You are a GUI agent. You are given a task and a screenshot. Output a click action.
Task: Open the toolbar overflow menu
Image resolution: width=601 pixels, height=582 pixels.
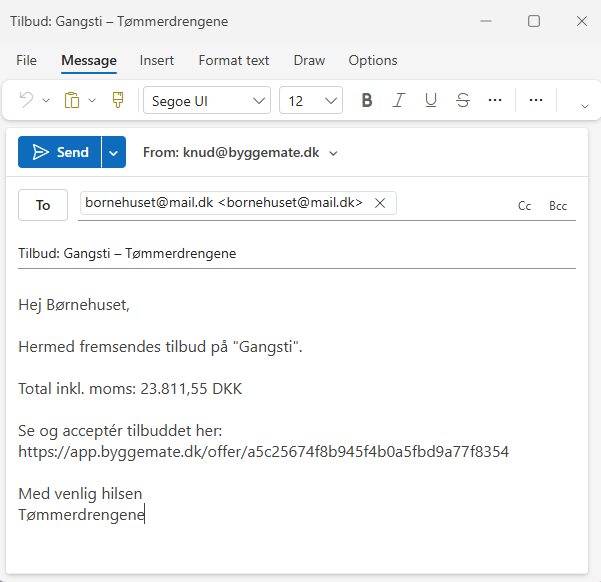pyautogui.click(x=536, y=100)
